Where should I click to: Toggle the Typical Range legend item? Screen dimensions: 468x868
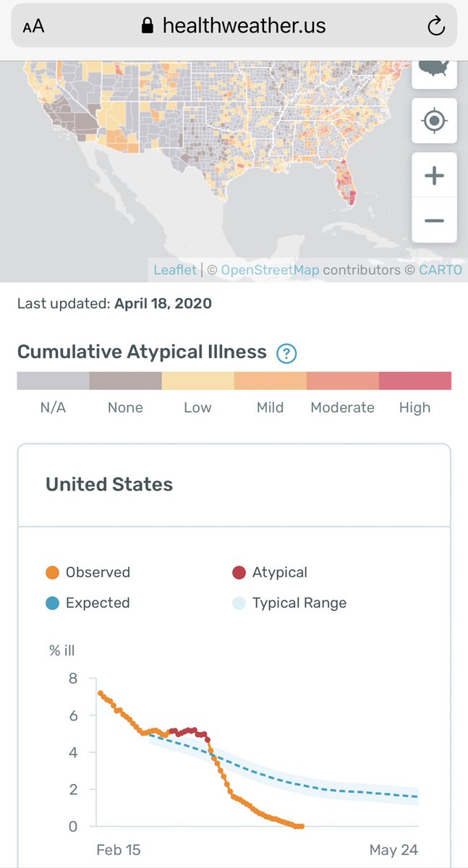(x=289, y=603)
